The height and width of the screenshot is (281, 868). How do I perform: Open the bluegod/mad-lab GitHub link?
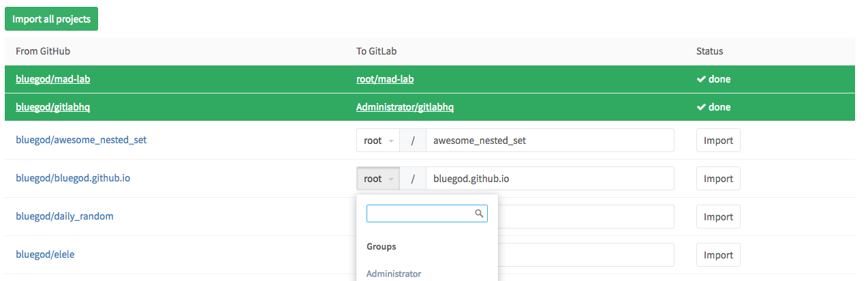53,79
